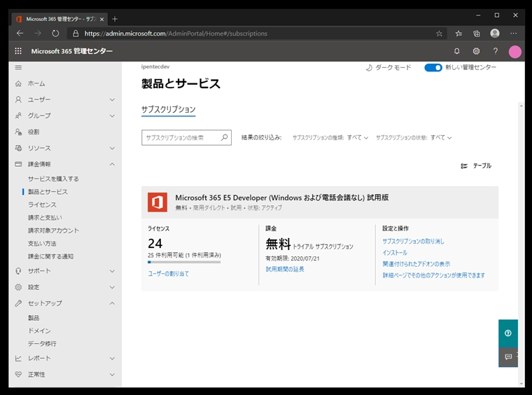Click the ホーム home icon
532x395 pixels.
pos(18,83)
